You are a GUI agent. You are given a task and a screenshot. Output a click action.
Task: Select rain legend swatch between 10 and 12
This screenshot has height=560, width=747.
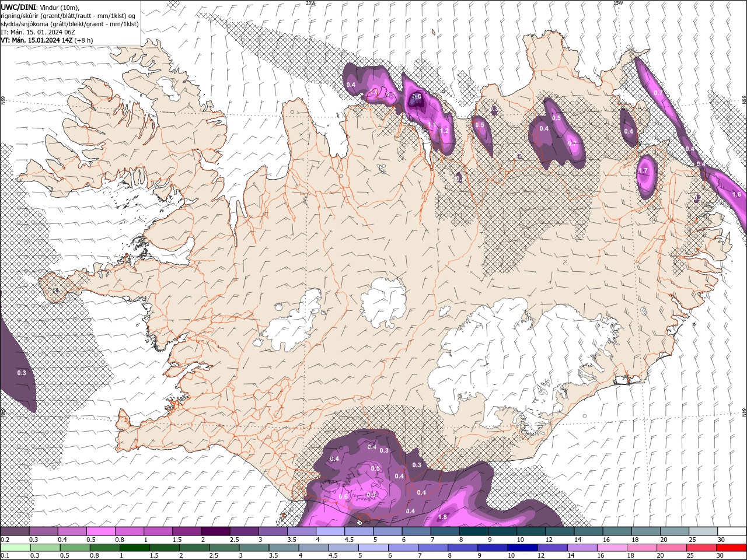[523, 548]
